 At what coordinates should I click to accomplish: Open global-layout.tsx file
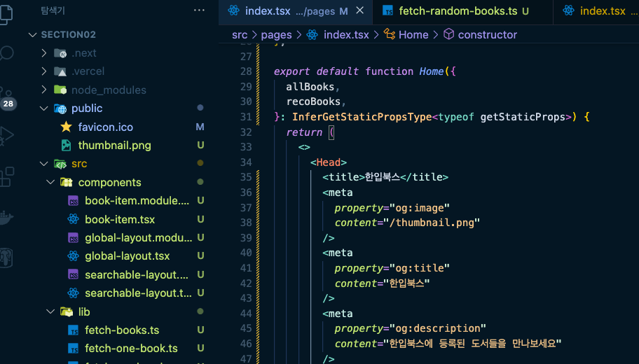(127, 256)
